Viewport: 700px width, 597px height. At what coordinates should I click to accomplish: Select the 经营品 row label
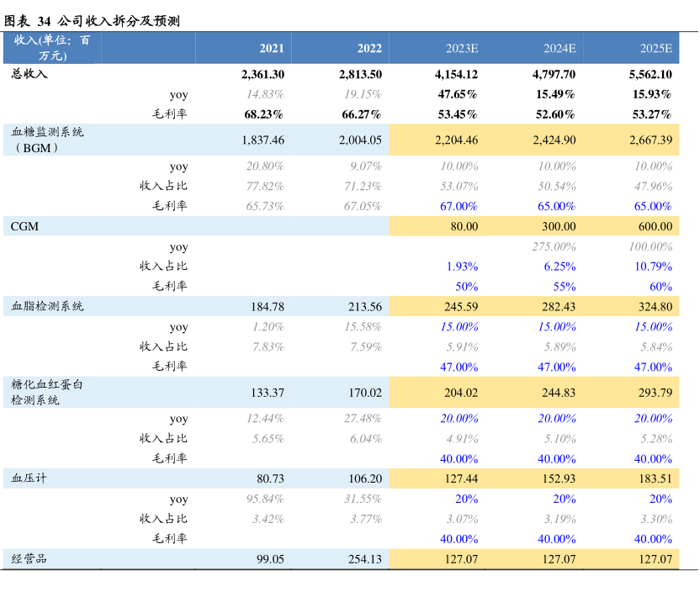pos(29,559)
